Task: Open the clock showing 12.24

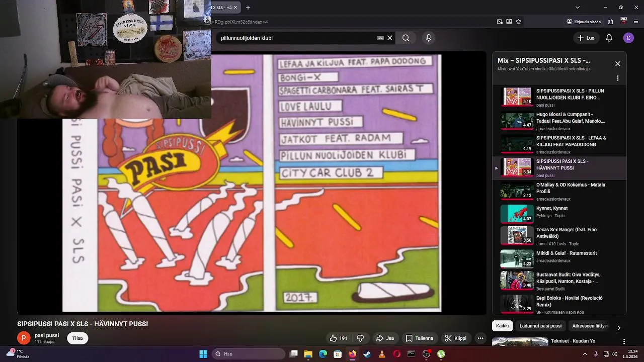Action: coord(631,354)
